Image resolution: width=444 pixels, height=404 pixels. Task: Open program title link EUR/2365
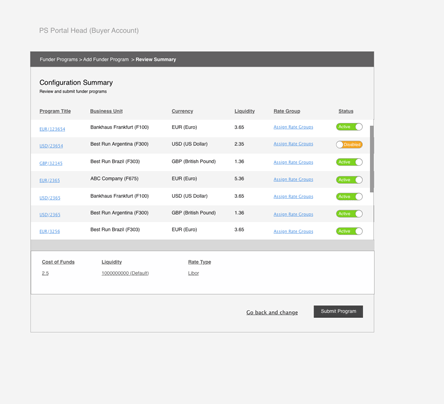coord(50,180)
